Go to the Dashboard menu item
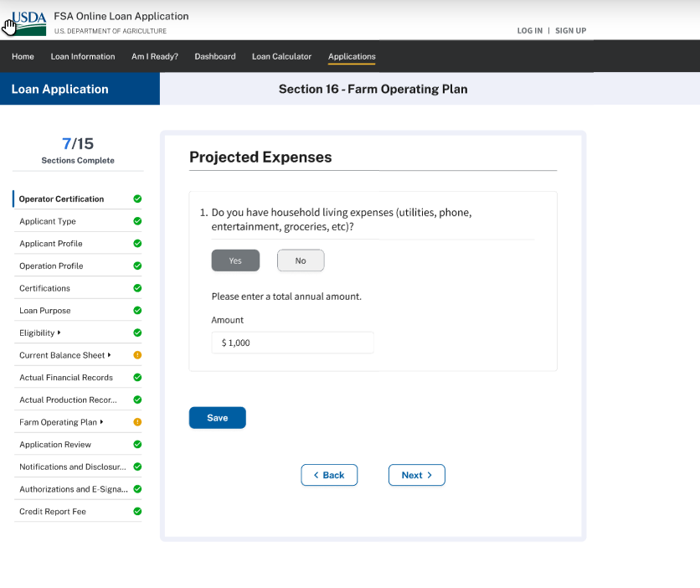 pos(215,57)
